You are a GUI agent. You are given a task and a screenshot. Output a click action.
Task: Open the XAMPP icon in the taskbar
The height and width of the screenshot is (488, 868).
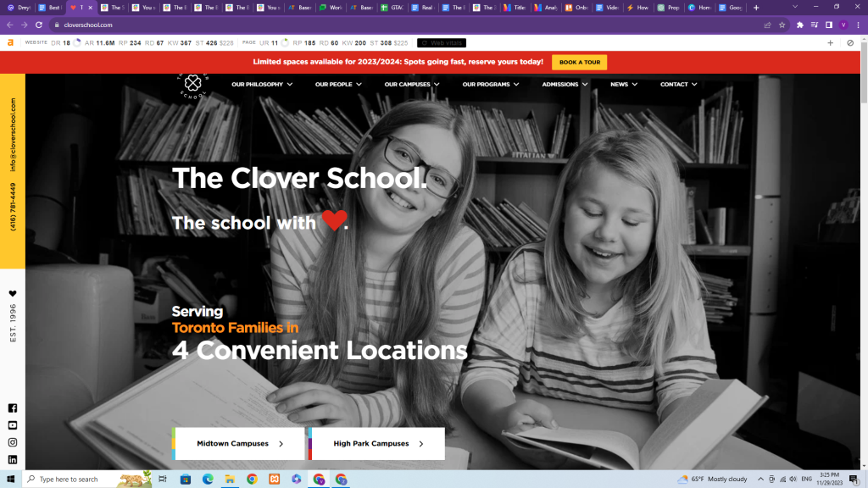point(274,480)
